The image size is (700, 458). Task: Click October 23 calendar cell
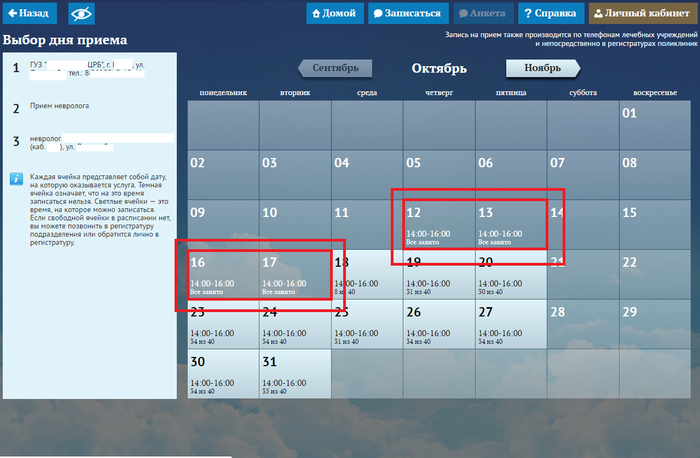coord(222,324)
